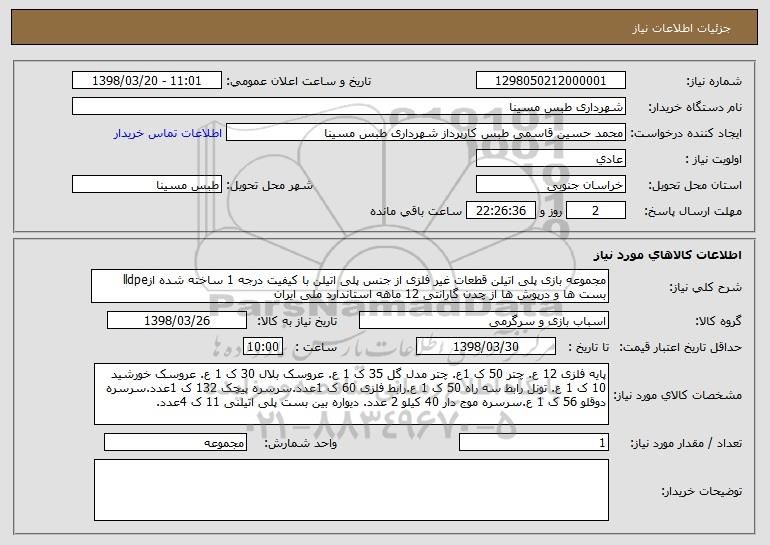Click the section title اطلاعات کالاهای مورد نیاز
The height and width of the screenshot is (545, 770).
click(668, 255)
